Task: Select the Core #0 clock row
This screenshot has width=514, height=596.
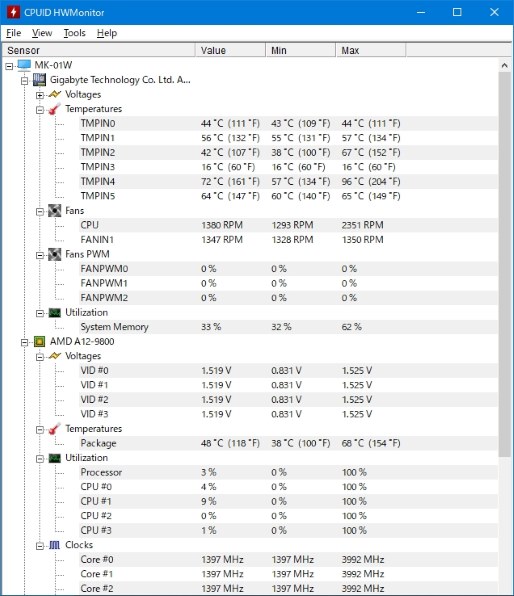Action: 288,560
